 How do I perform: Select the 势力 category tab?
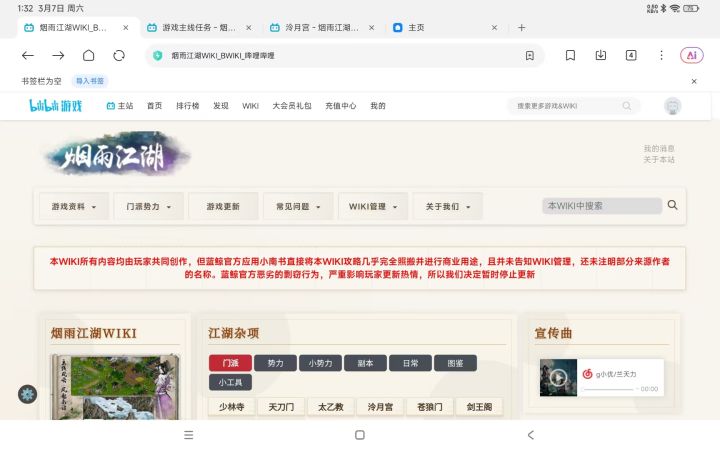(x=275, y=363)
